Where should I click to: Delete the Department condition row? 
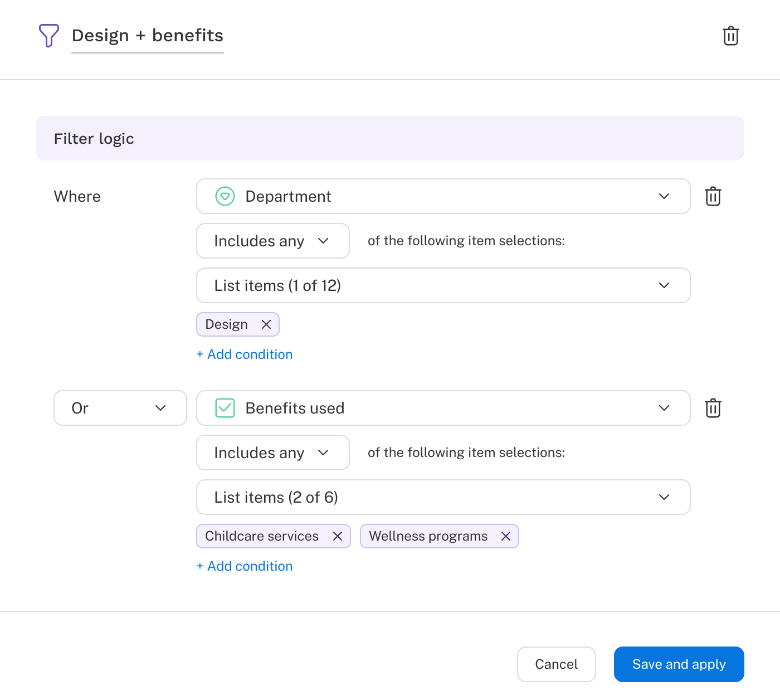click(713, 196)
